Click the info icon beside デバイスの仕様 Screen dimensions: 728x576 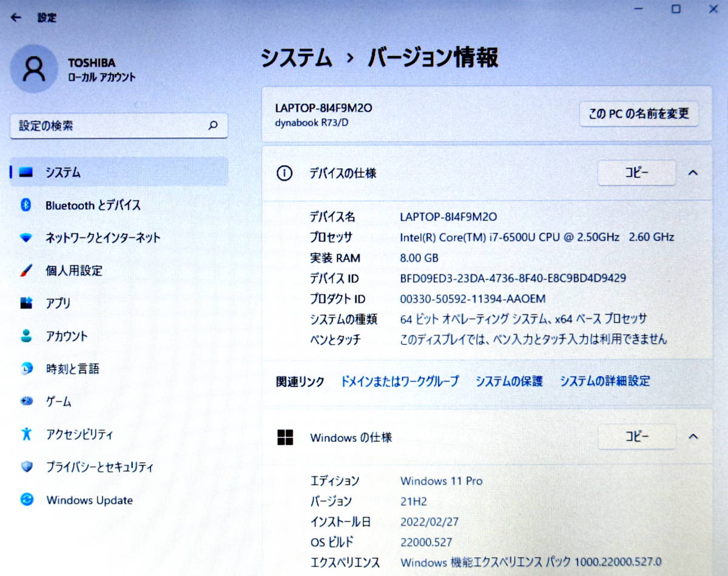pos(284,173)
